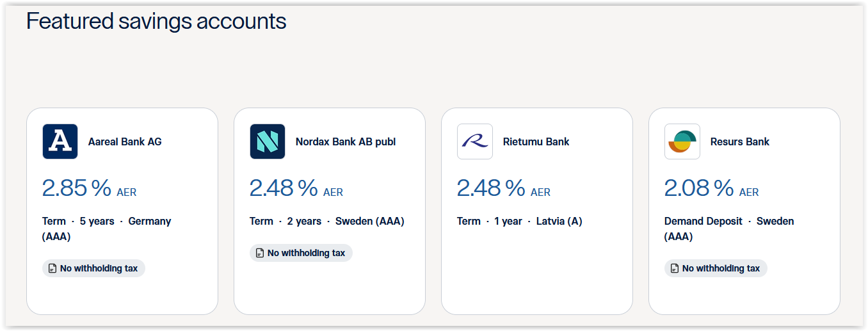
Task: Click document icon in Resurs's tax badge
Action: (675, 269)
